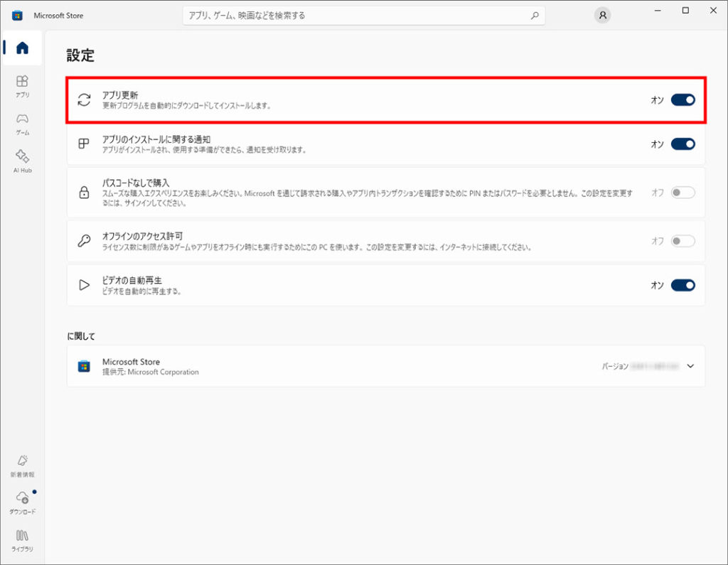
Task: Turn off ビデオの自動再生 toggle
Action: click(682, 285)
